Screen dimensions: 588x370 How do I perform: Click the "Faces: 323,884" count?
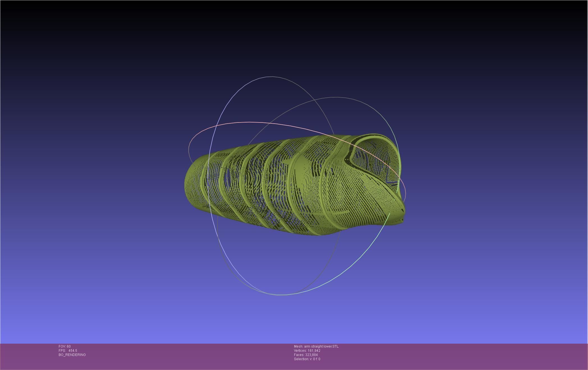pyautogui.click(x=306, y=355)
